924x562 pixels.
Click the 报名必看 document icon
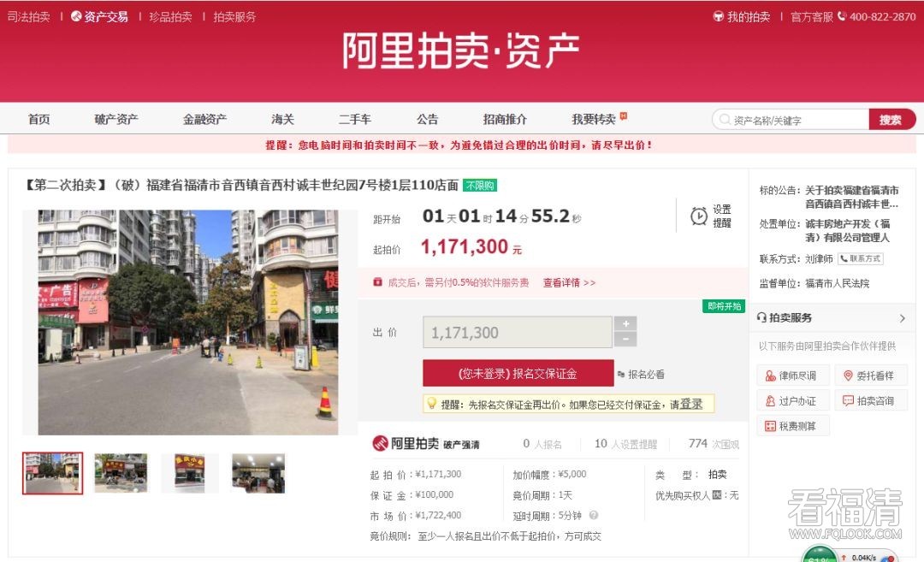pyautogui.click(x=621, y=374)
